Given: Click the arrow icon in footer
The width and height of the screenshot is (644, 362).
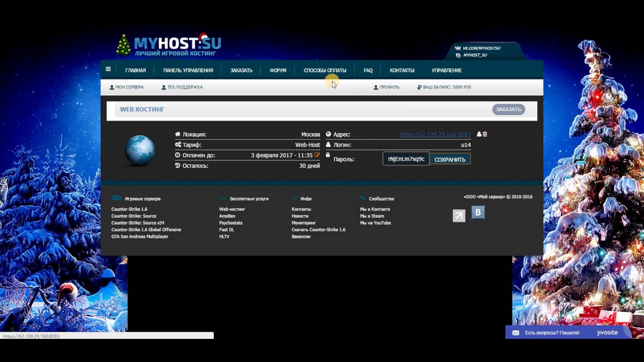Looking at the screenshot, I should click(459, 216).
